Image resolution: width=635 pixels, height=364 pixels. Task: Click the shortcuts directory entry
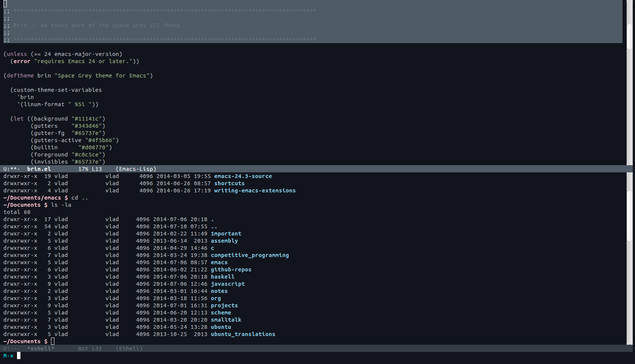229,183
